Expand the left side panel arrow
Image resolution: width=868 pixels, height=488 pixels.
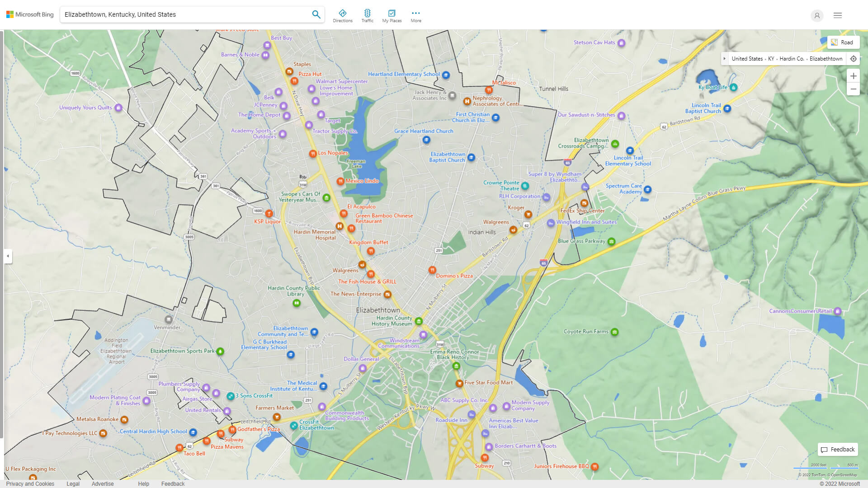point(7,257)
